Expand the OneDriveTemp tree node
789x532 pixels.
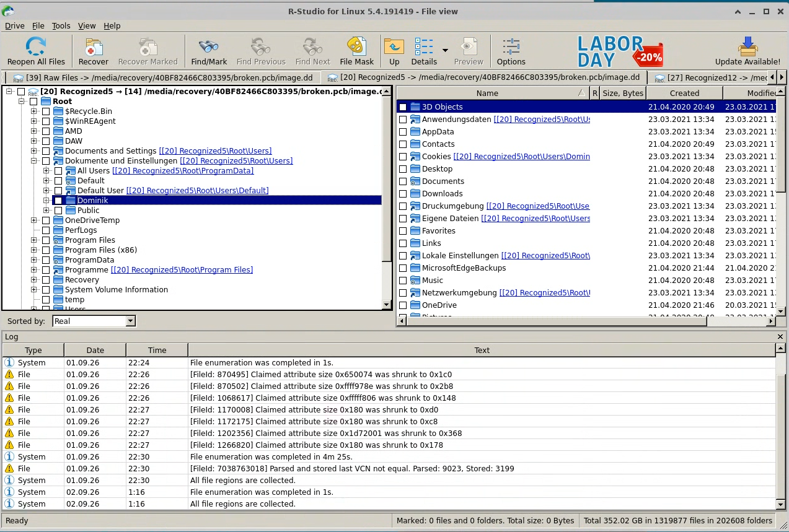coord(34,220)
